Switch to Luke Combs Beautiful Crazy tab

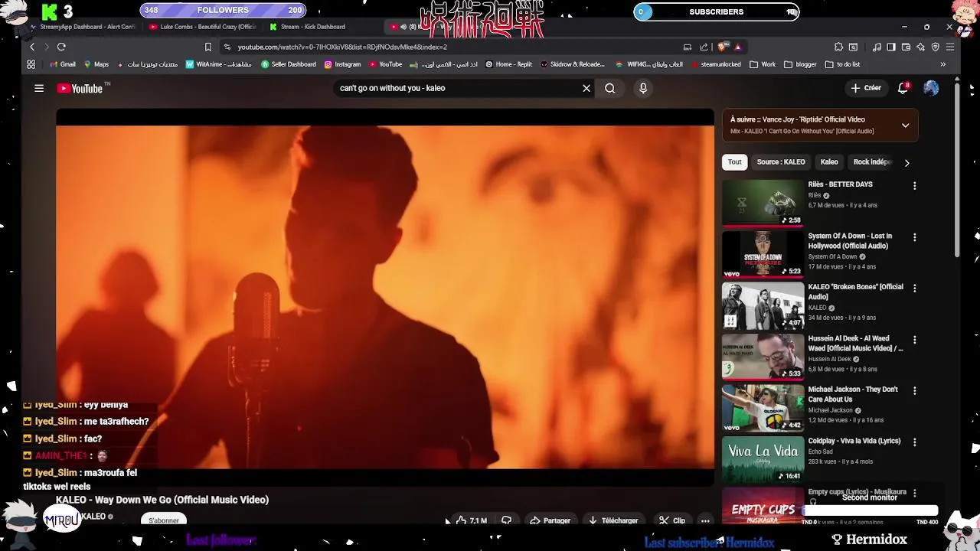[x=203, y=27]
